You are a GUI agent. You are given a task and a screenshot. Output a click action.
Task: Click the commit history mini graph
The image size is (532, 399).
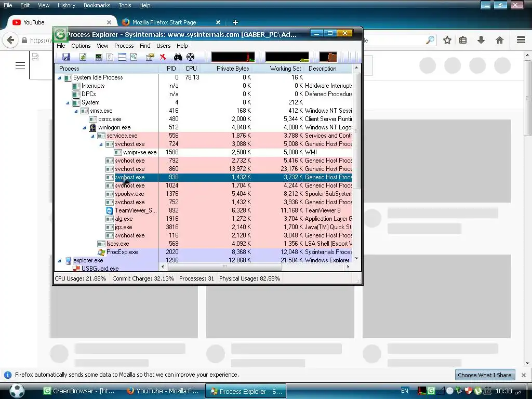point(287,57)
